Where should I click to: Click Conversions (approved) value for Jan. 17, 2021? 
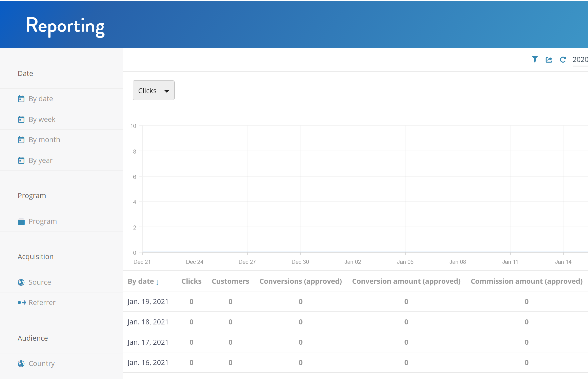pyautogui.click(x=301, y=342)
